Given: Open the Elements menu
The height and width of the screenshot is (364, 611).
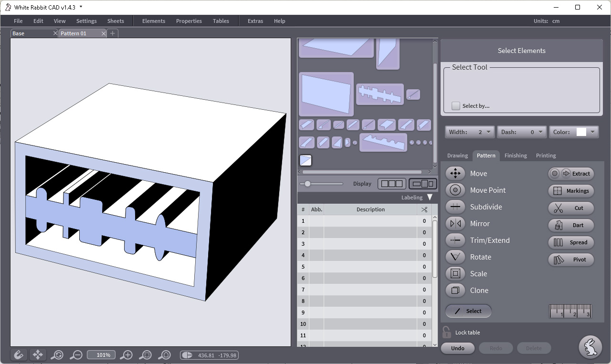Looking at the screenshot, I should point(154,21).
